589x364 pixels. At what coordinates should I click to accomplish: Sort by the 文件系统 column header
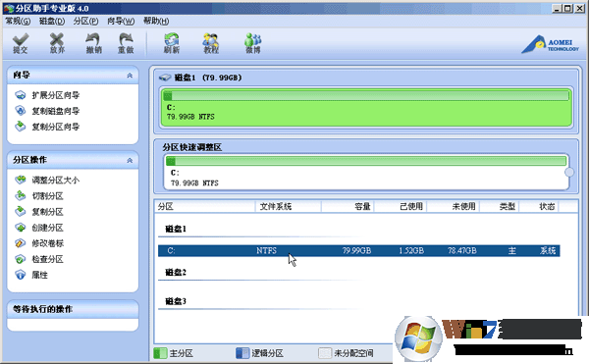[288, 206]
